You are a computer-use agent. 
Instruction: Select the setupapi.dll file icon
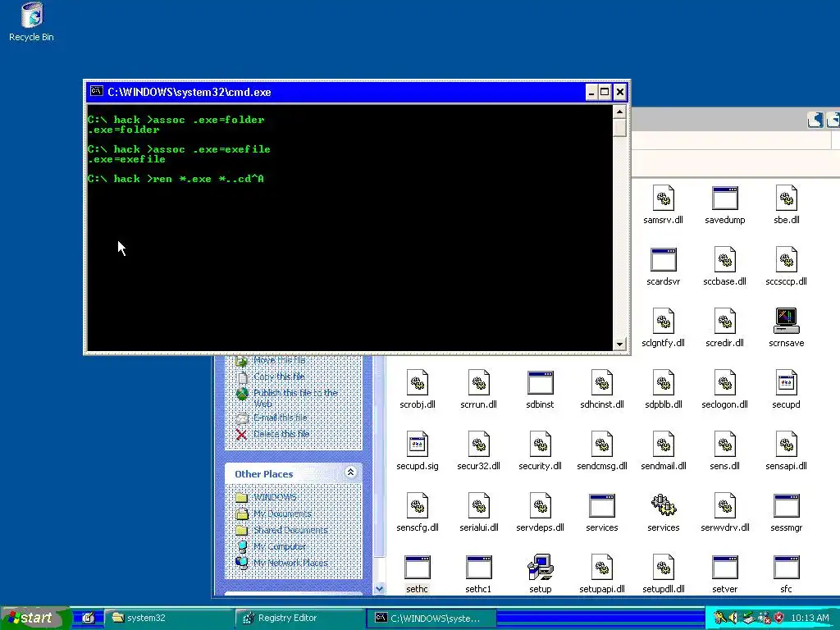[602, 568]
